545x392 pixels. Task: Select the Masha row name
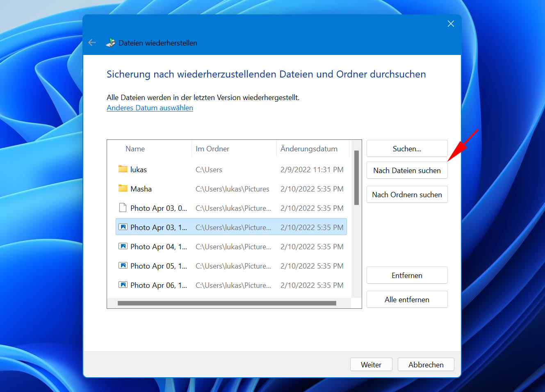pos(141,189)
